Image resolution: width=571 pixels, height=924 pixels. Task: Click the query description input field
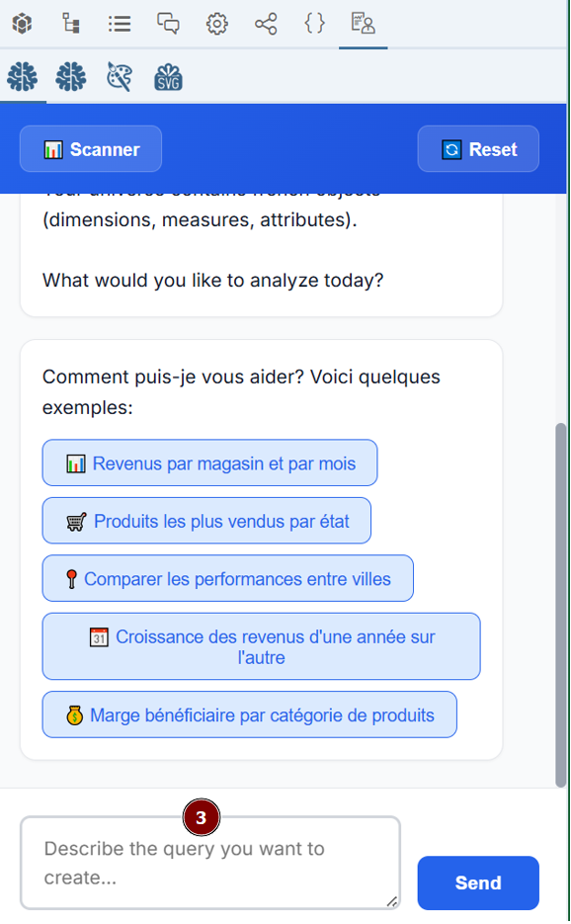pos(209,865)
